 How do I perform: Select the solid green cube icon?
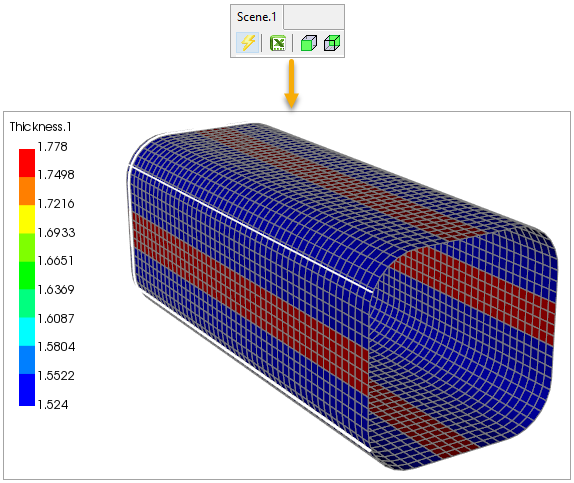point(308,43)
